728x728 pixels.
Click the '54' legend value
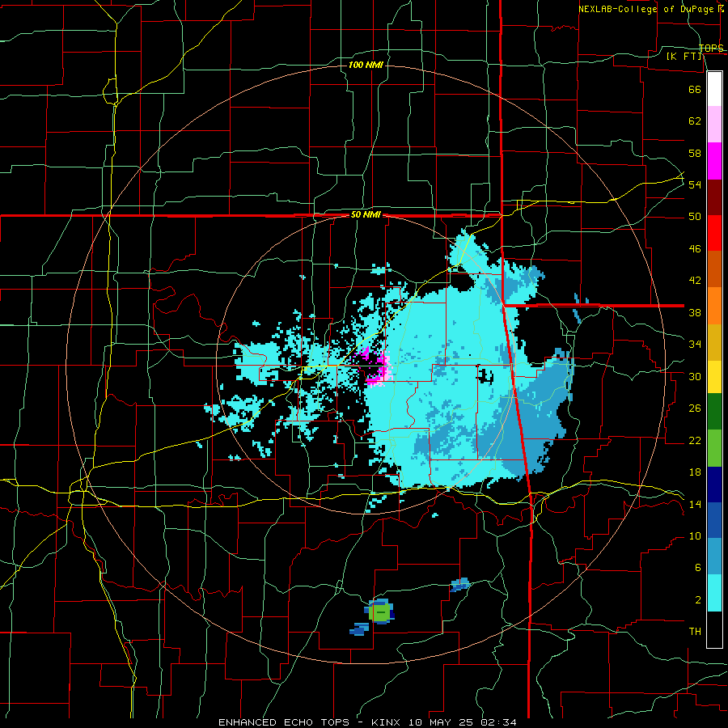pos(695,184)
